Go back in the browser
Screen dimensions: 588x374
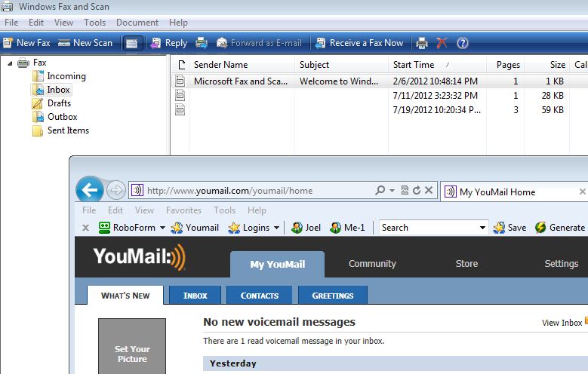coord(90,190)
